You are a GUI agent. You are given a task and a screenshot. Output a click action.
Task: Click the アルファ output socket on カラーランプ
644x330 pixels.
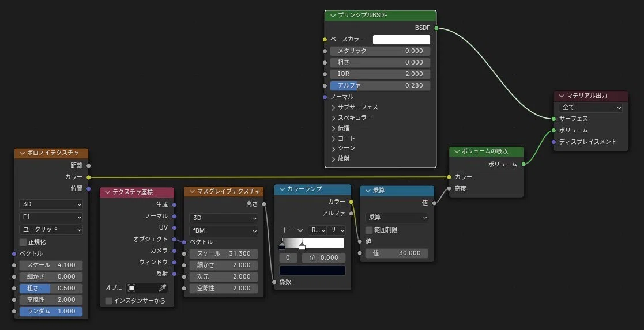[x=351, y=214]
